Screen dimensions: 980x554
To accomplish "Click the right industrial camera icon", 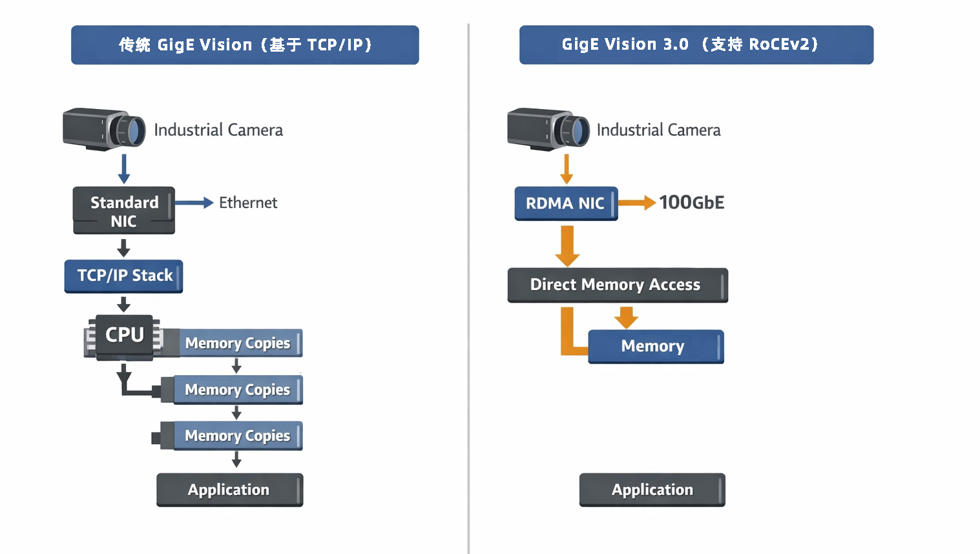I will click(548, 129).
